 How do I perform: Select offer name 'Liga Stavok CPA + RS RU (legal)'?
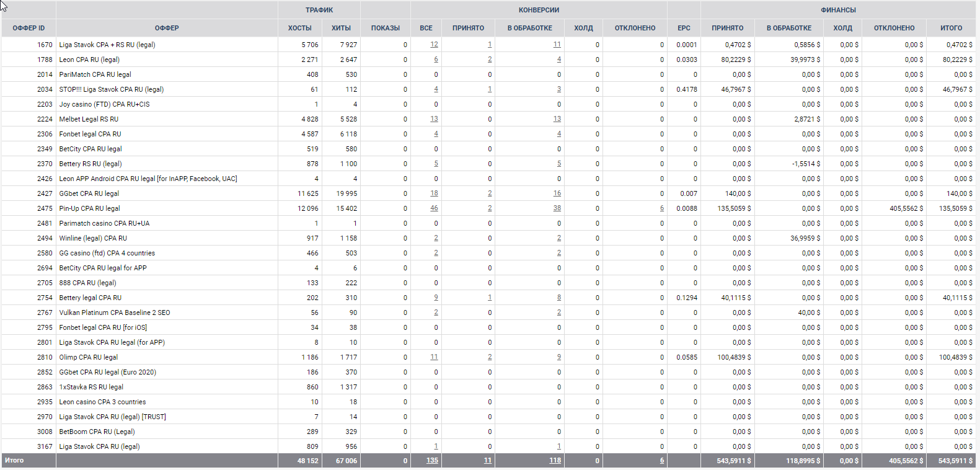point(107,45)
